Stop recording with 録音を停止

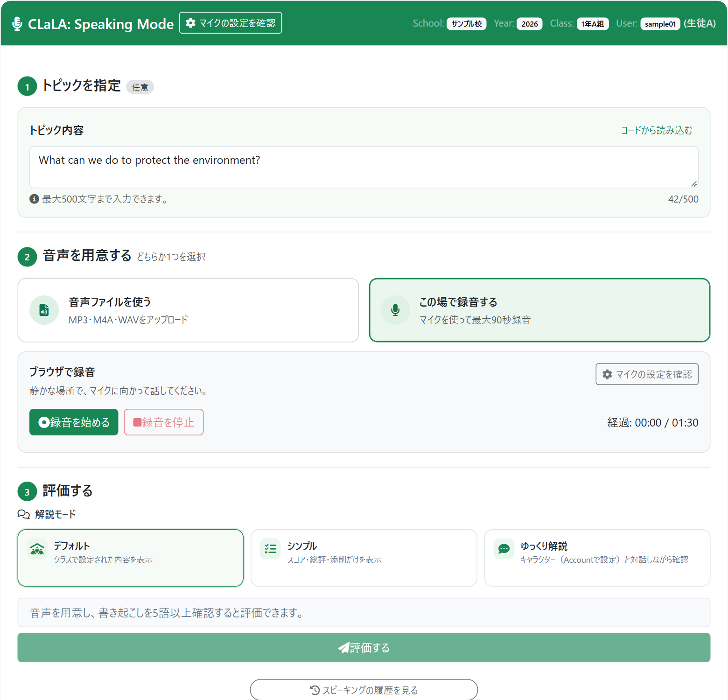tap(164, 422)
